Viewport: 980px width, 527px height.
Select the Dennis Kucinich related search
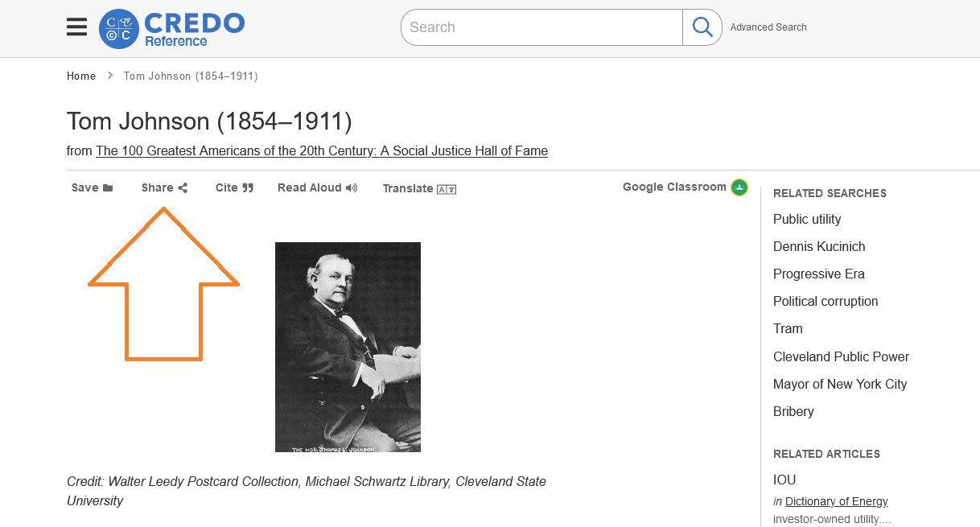819,246
